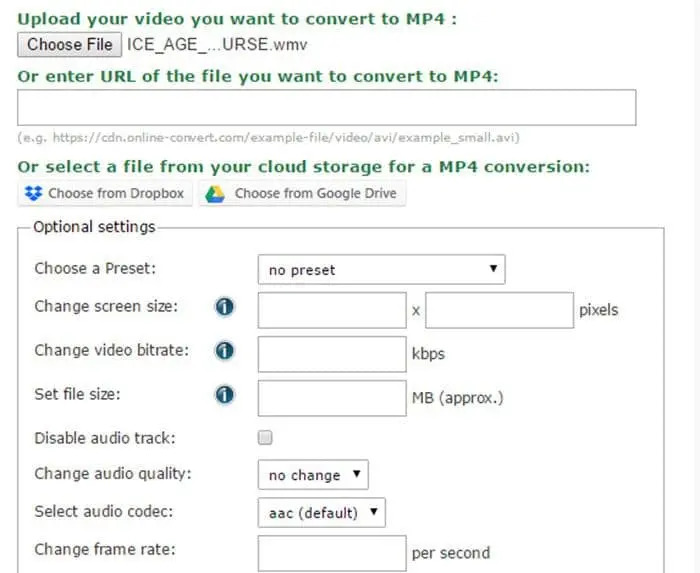Image resolution: width=700 pixels, height=573 pixels.
Task: Click the screen height input box
Action: point(499,310)
